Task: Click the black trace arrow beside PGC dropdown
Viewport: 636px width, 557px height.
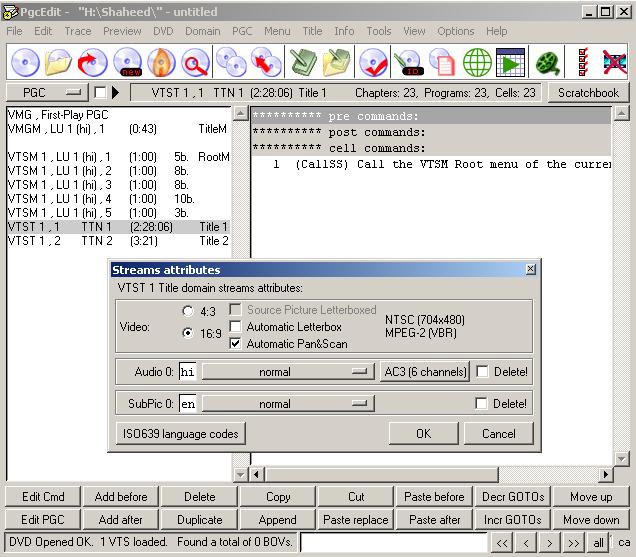Action: coord(115,92)
